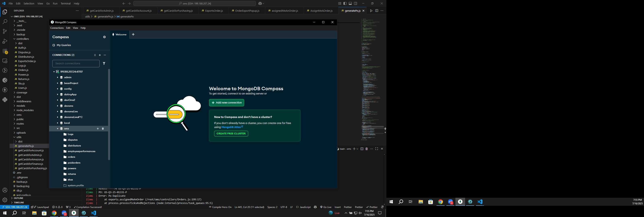
Task: Open VS Code Accounts icon
Action: 5,190
